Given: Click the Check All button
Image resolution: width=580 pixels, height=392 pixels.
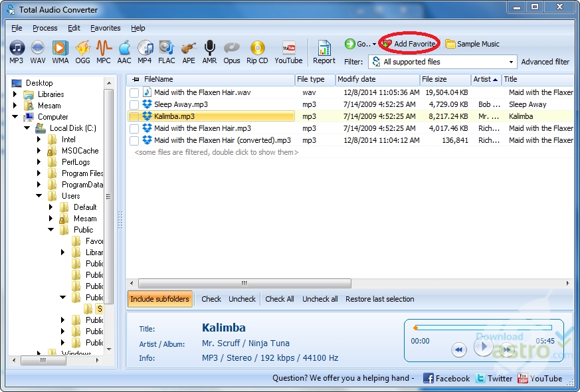Looking at the screenshot, I should (280, 299).
